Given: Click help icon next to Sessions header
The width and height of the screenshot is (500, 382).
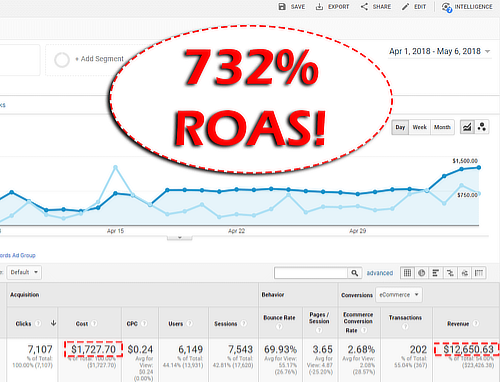Looking at the screenshot, I should coord(244,323).
